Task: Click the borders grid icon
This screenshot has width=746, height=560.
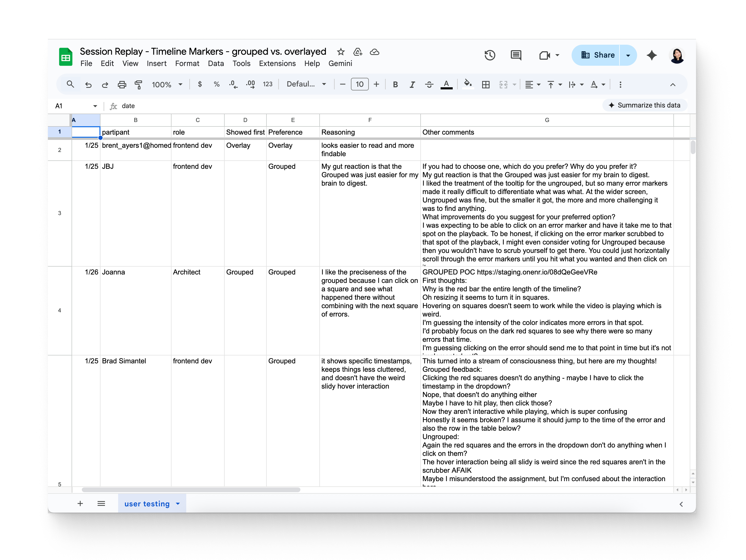Action: (x=486, y=84)
